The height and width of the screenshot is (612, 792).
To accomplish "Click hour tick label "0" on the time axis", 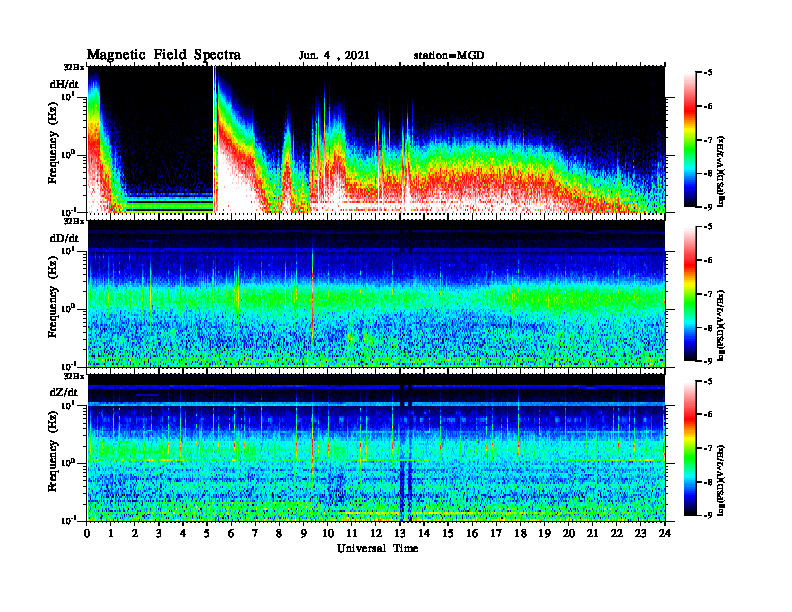I will [87, 533].
